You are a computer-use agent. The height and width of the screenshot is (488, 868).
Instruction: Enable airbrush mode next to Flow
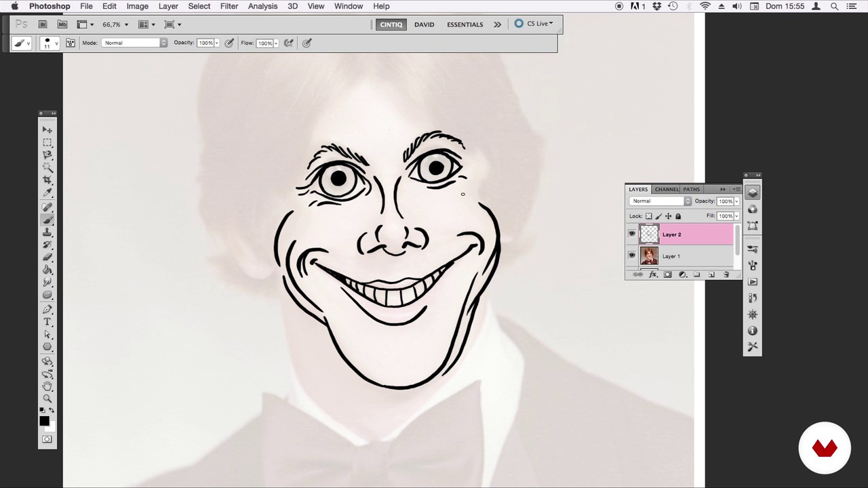[288, 43]
